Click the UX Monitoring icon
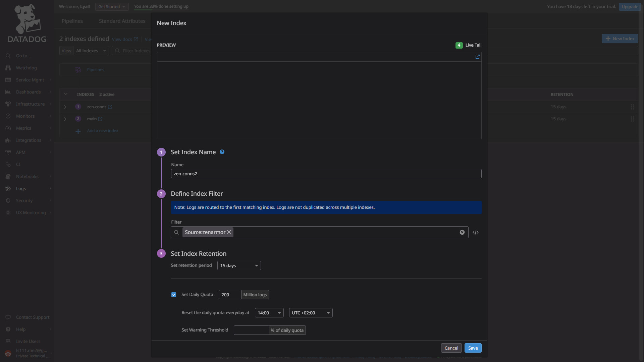The width and height of the screenshot is (644, 362). pos(8,213)
